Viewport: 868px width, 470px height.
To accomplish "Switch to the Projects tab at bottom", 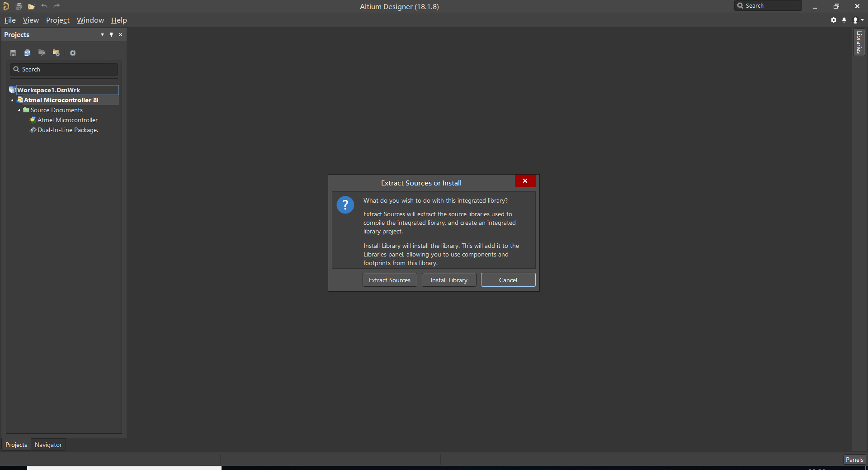I will point(16,445).
